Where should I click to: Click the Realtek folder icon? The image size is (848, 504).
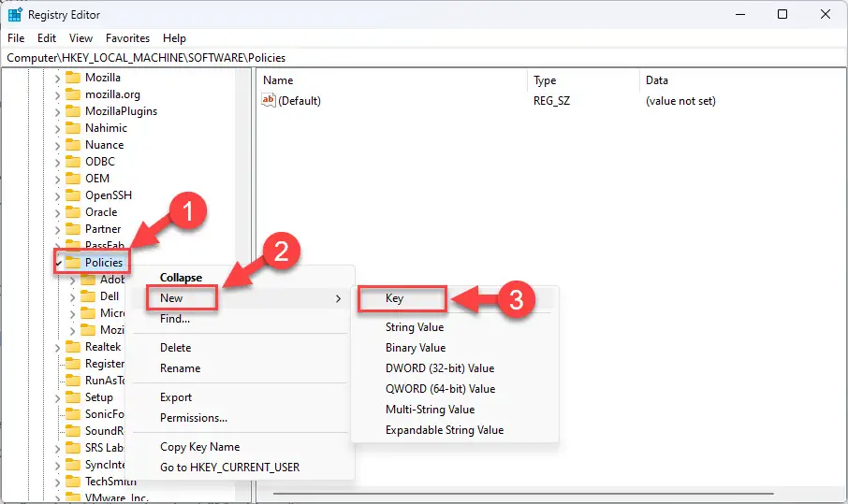[x=72, y=347]
